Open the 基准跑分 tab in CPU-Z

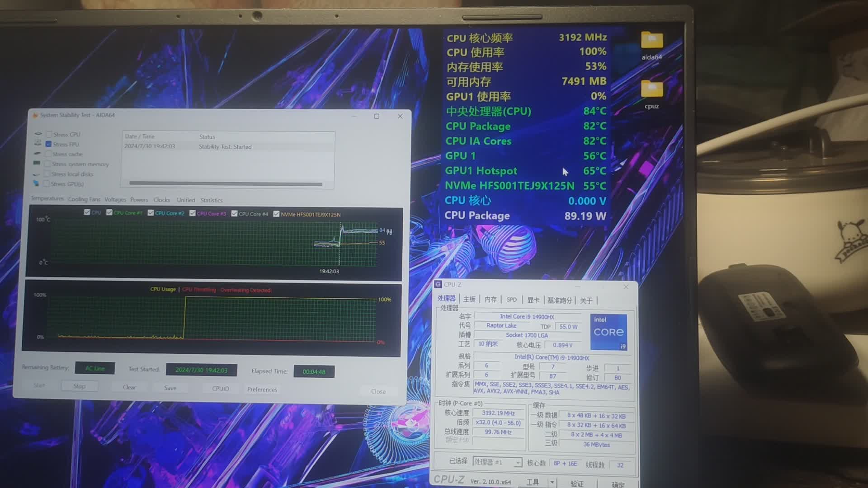tap(560, 300)
